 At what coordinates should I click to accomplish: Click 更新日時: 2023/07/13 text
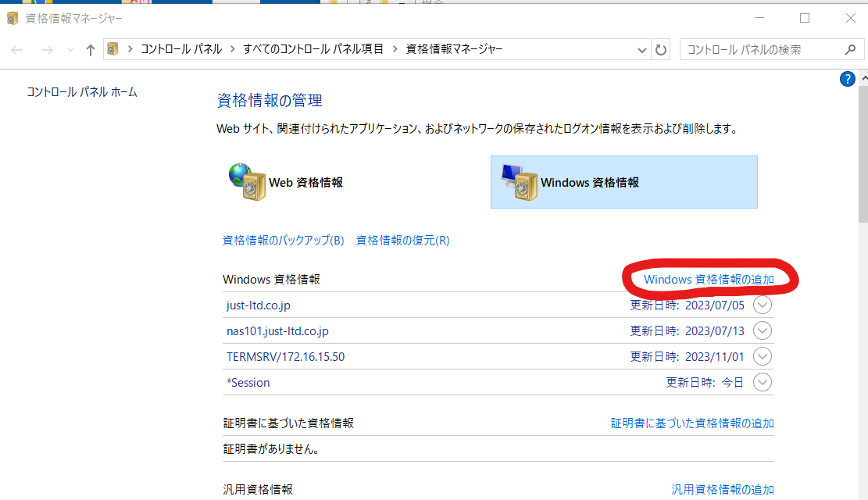point(687,331)
